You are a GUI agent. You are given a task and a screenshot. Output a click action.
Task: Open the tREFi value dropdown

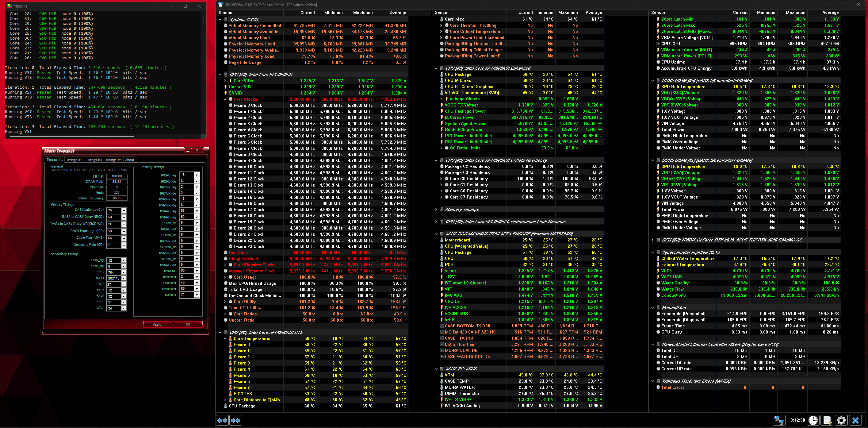[124, 278]
